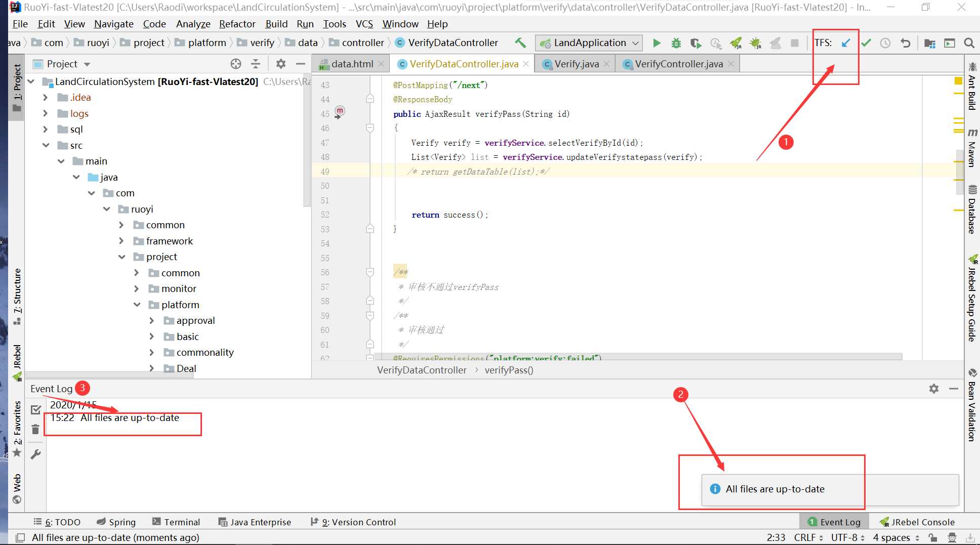Click the rollback undo arrow icon
Screen dimensions: 980x545
(906, 43)
